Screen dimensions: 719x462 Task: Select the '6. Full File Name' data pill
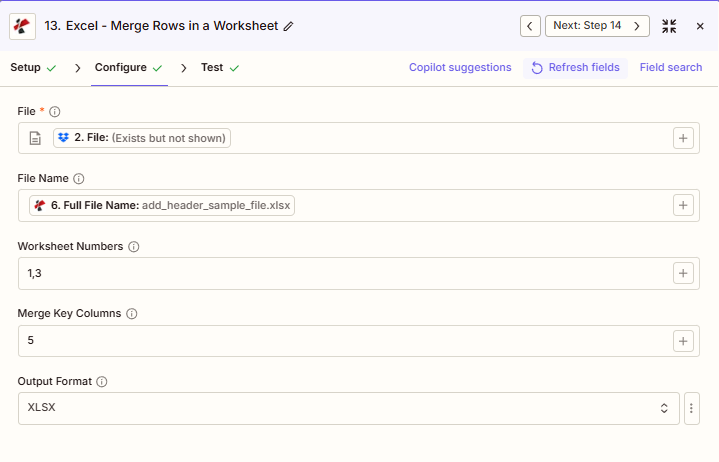[162, 205]
